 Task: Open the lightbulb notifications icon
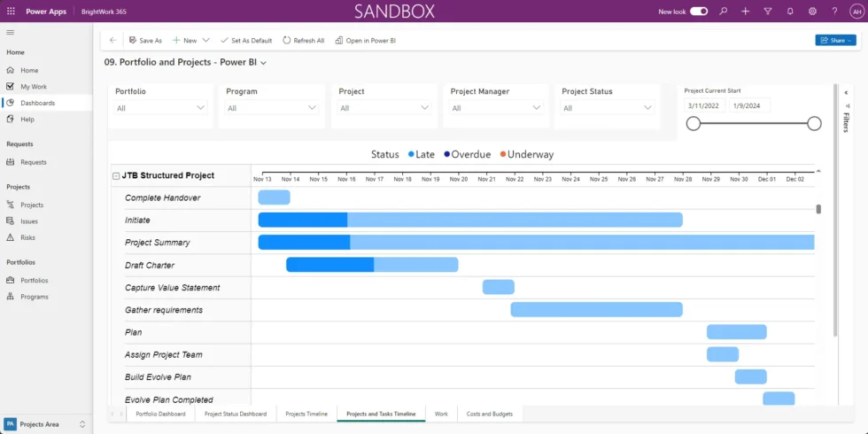[x=789, y=12]
